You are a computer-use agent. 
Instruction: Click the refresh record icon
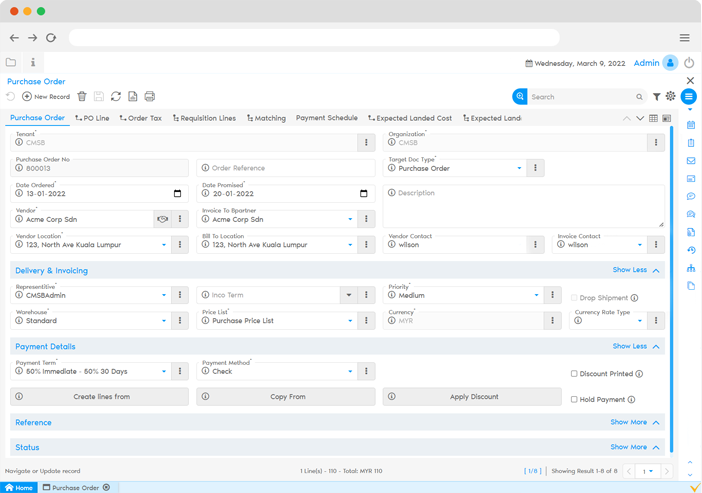pos(116,96)
